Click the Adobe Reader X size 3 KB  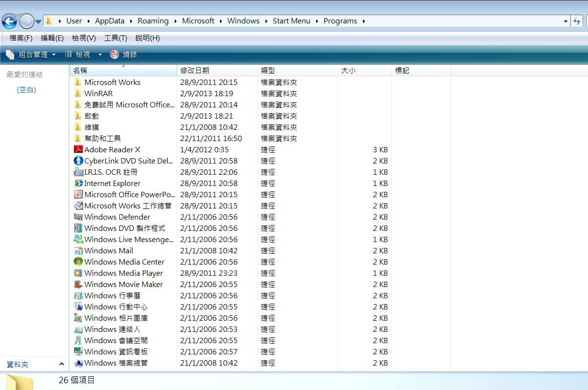[380, 149]
